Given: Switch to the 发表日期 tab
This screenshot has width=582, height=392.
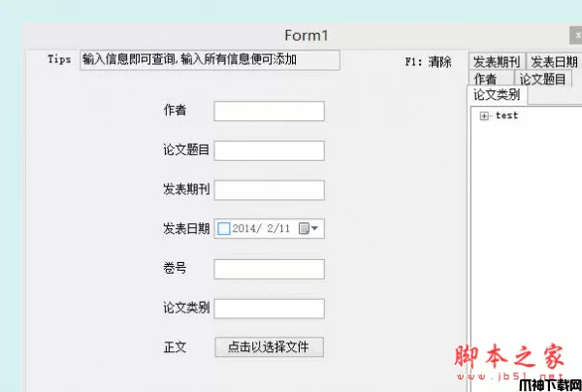Looking at the screenshot, I should (x=554, y=63).
